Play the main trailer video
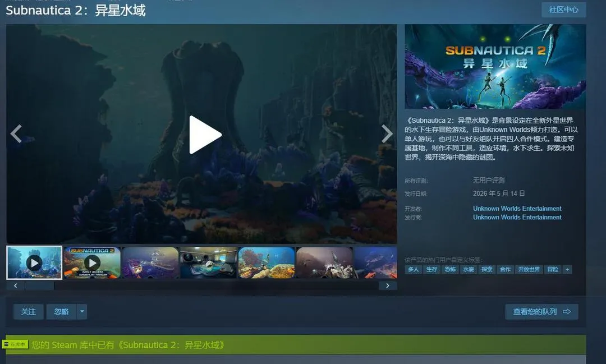The height and width of the screenshot is (364, 606). (205, 135)
